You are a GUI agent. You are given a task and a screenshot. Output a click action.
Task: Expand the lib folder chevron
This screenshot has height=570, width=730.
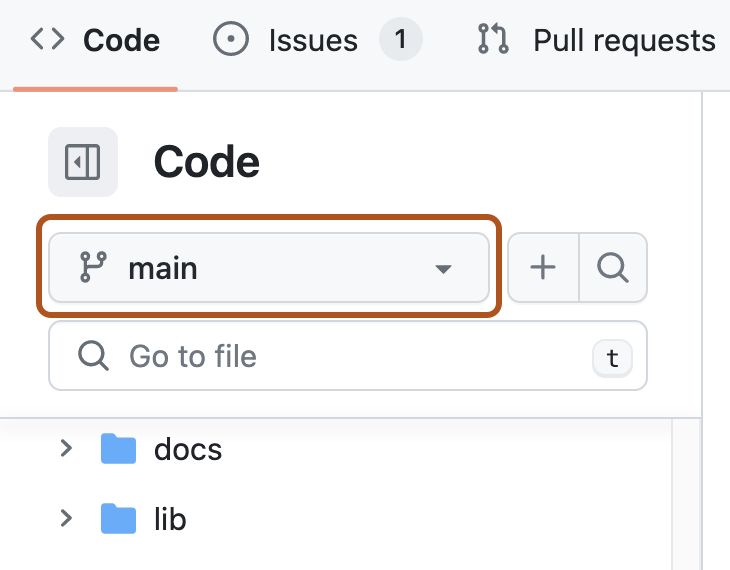[66, 518]
